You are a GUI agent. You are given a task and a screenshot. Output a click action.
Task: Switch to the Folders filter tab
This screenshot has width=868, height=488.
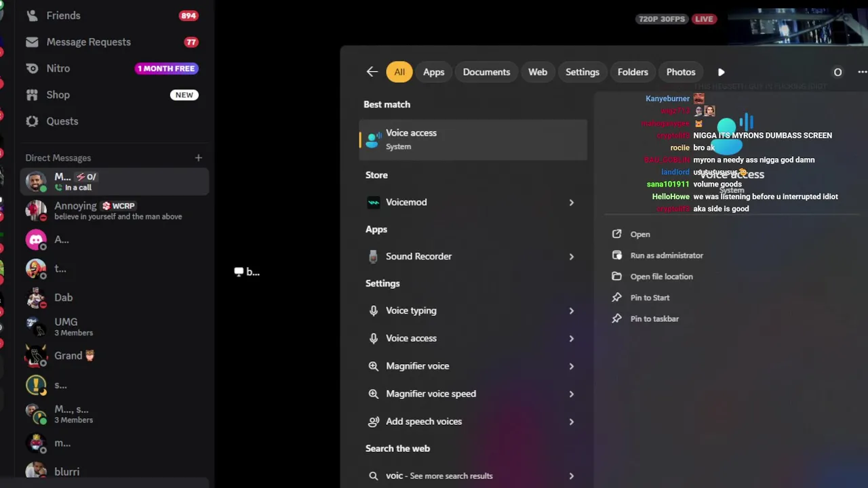(633, 72)
